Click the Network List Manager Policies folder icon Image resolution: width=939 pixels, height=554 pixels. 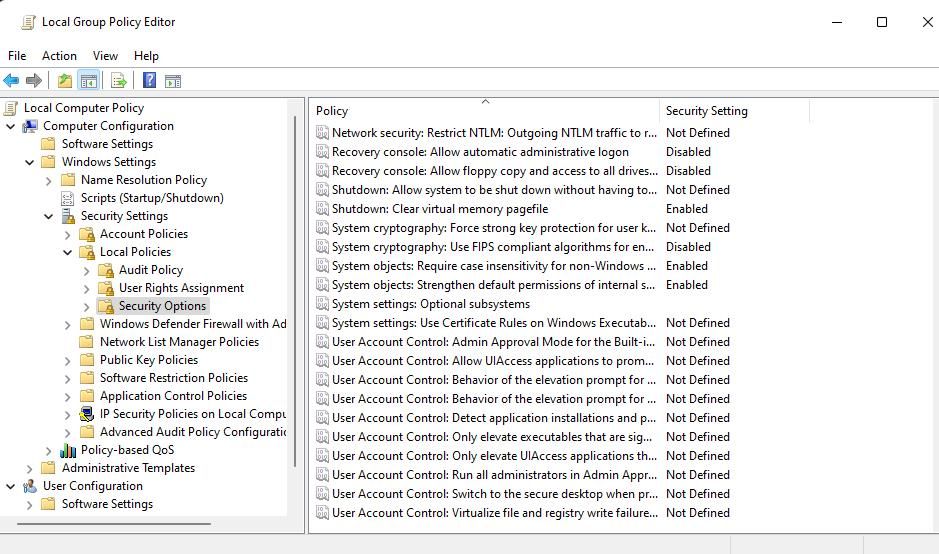point(87,342)
